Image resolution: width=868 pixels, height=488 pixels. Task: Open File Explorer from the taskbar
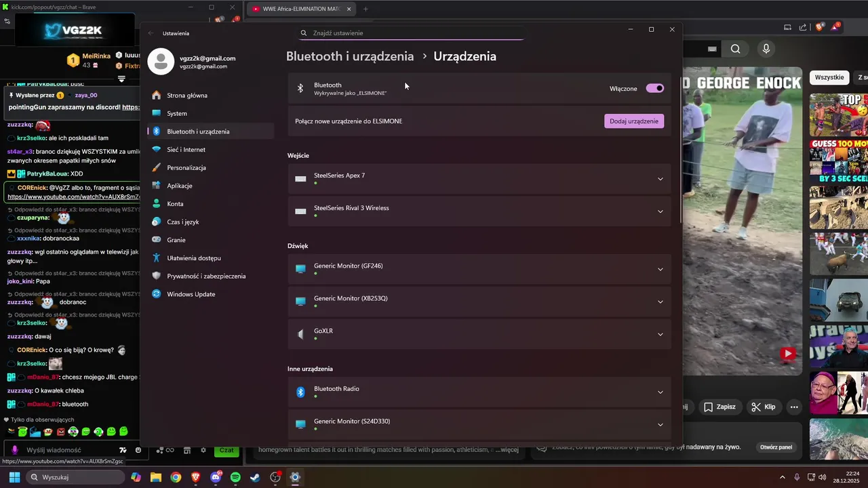tap(156, 477)
